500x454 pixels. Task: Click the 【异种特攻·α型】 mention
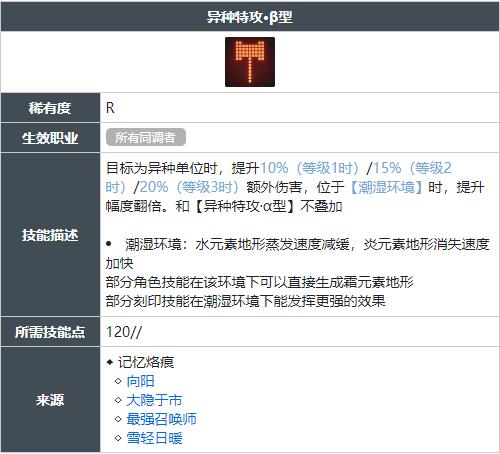pos(244,206)
